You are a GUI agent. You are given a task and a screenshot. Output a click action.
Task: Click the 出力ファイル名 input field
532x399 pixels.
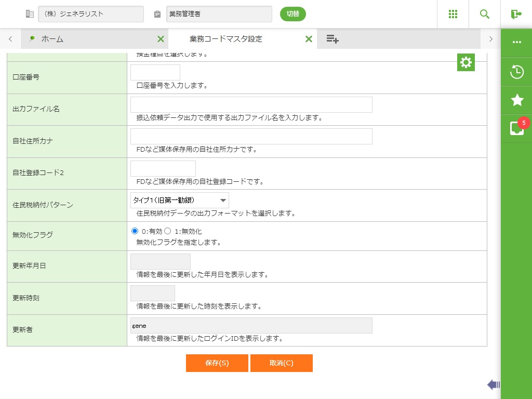point(251,104)
